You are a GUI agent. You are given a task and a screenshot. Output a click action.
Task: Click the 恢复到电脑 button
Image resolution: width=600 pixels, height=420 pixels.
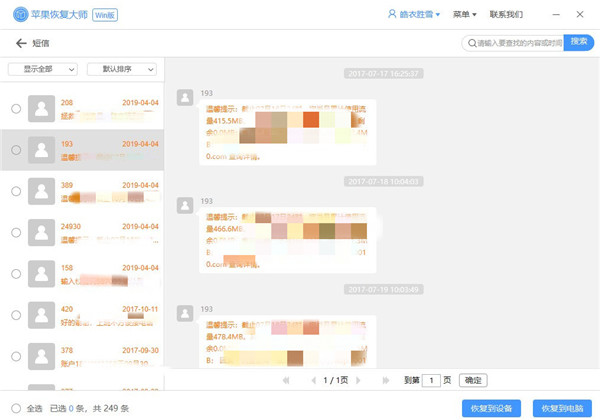pyautogui.click(x=562, y=408)
